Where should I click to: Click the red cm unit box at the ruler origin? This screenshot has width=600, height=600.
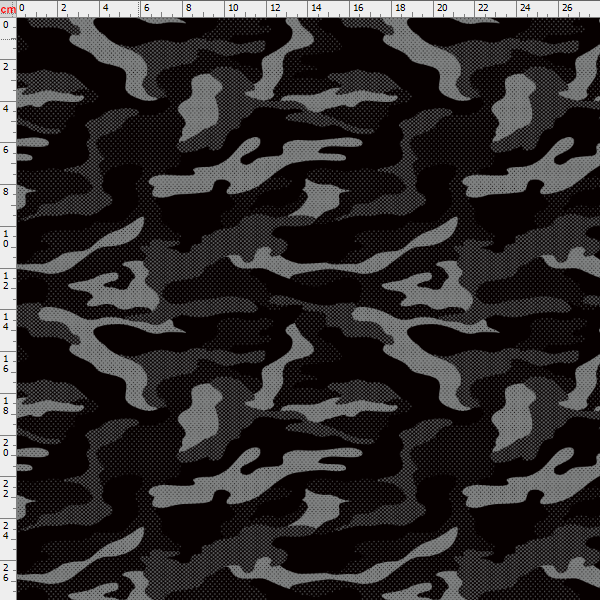(8, 9)
